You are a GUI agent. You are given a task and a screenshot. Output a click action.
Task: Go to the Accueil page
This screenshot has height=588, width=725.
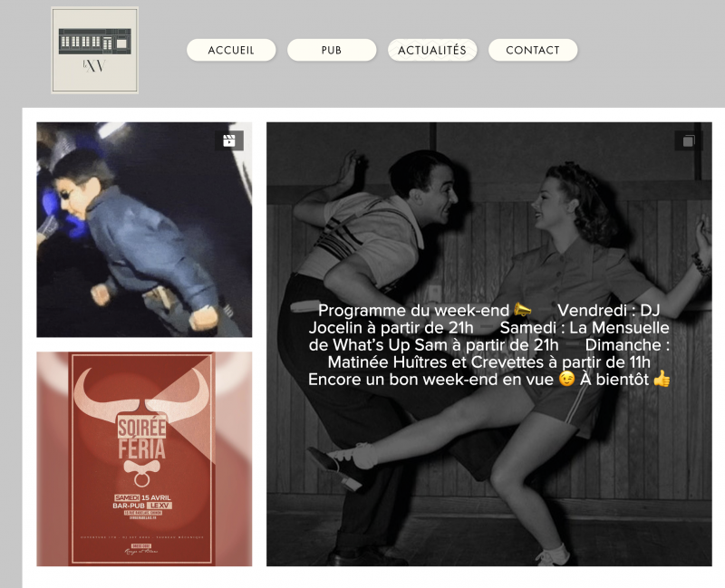231,51
